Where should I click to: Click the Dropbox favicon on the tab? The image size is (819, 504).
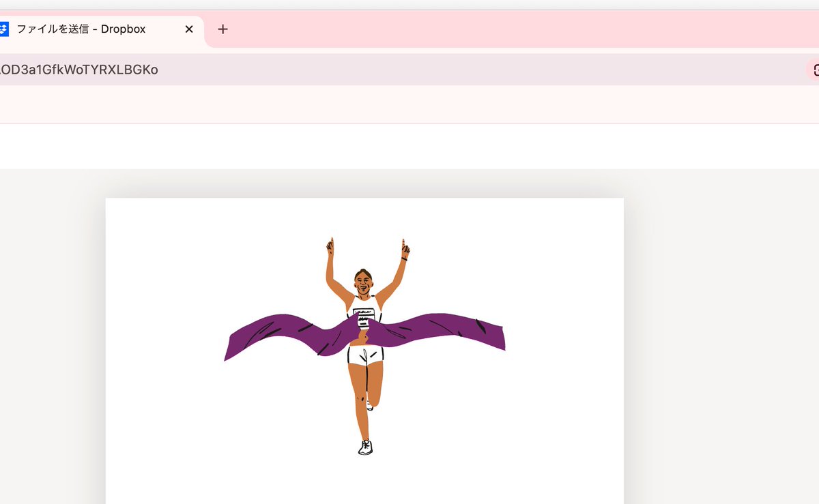tap(3, 29)
